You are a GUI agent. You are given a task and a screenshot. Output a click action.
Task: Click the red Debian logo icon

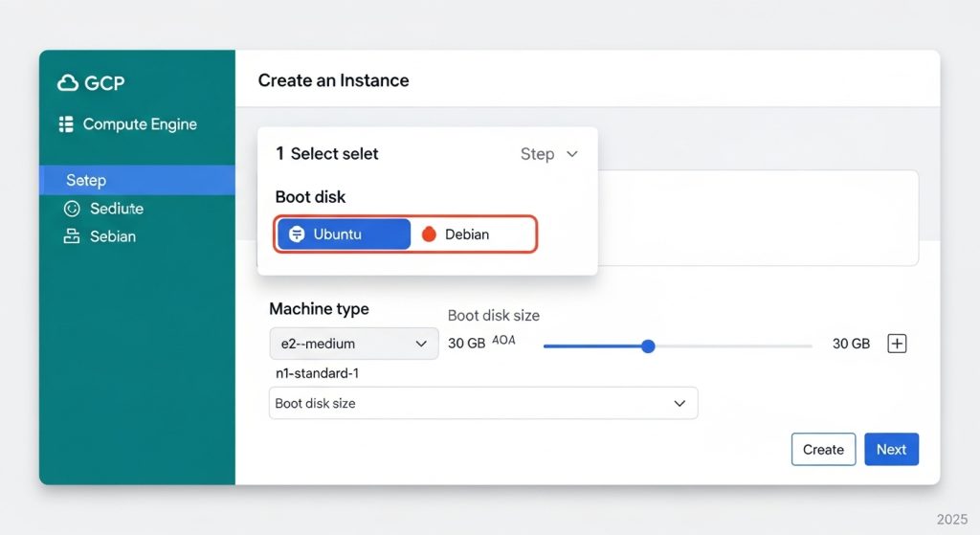coord(429,234)
